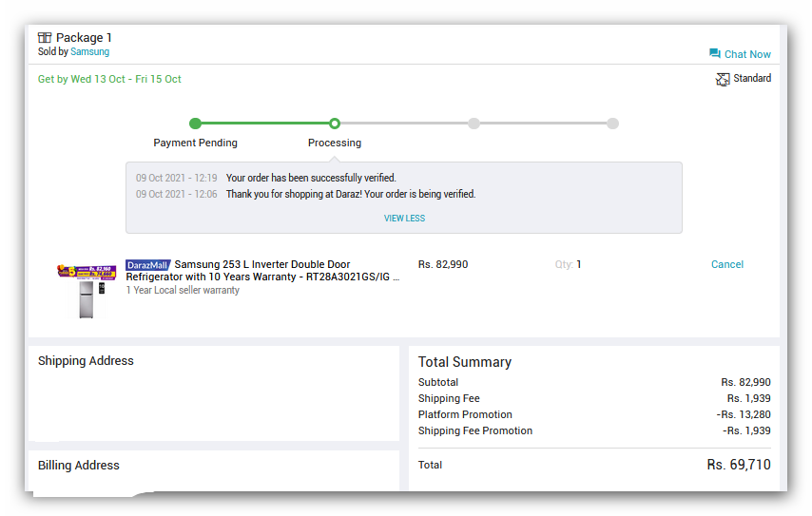The height and width of the screenshot is (516, 812).
Task: Click the Processing progress circle
Action: [335, 124]
